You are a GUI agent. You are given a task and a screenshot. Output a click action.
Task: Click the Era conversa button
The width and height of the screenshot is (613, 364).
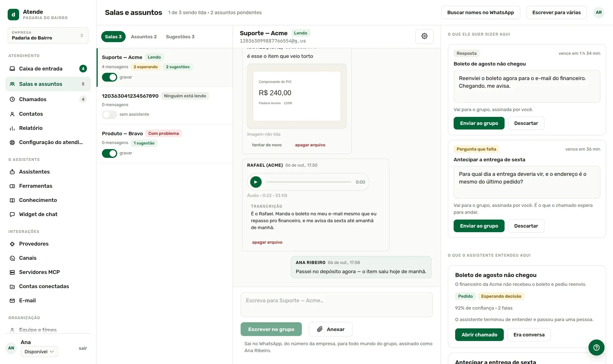(529, 334)
